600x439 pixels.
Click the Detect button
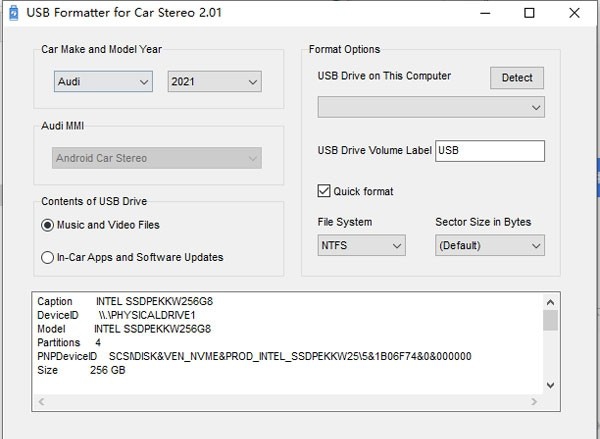click(517, 78)
